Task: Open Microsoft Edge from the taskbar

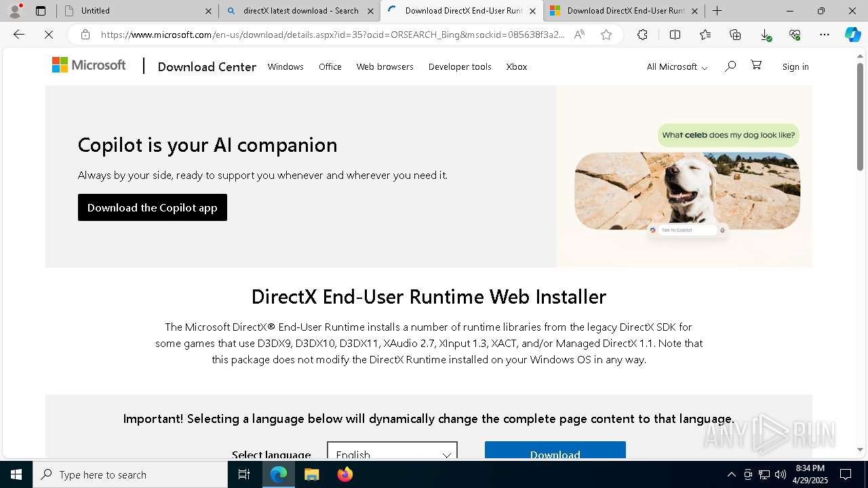Action: click(279, 474)
